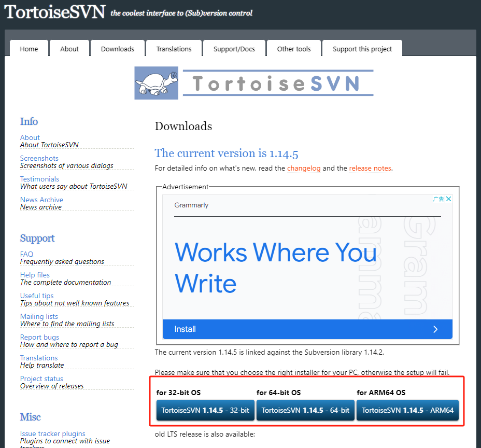Open the changelog link

coord(304,168)
